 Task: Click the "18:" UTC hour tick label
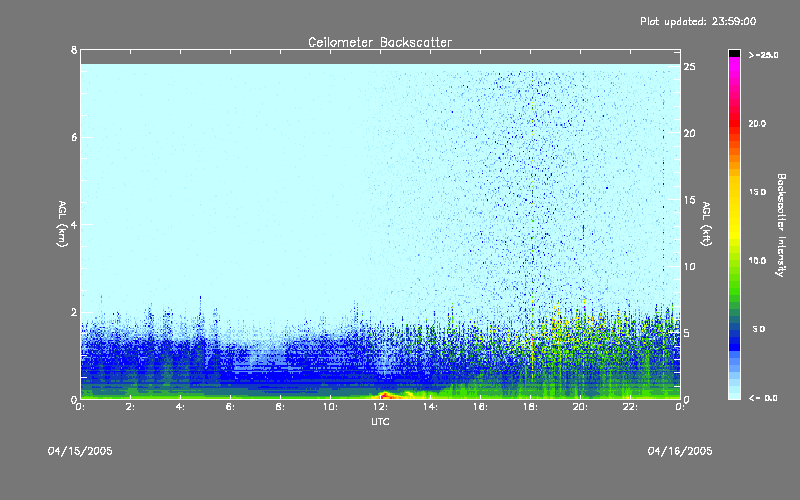530,407
